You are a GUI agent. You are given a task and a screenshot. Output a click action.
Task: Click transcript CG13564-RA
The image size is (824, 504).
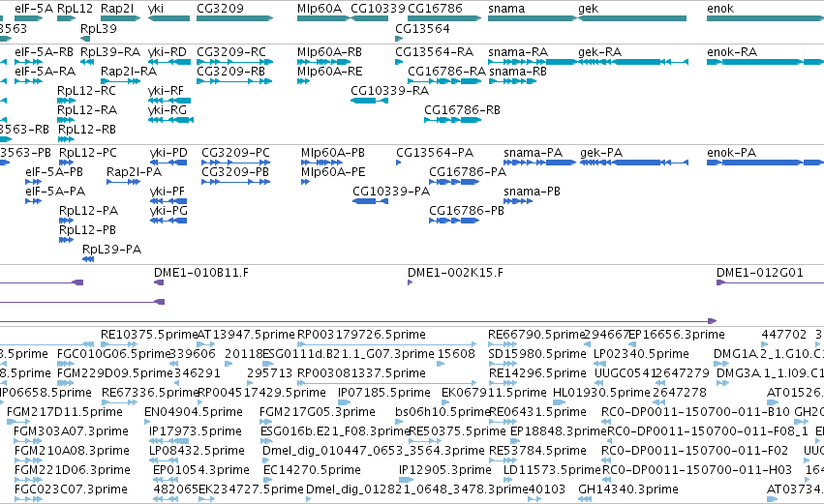pyautogui.click(x=435, y=52)
